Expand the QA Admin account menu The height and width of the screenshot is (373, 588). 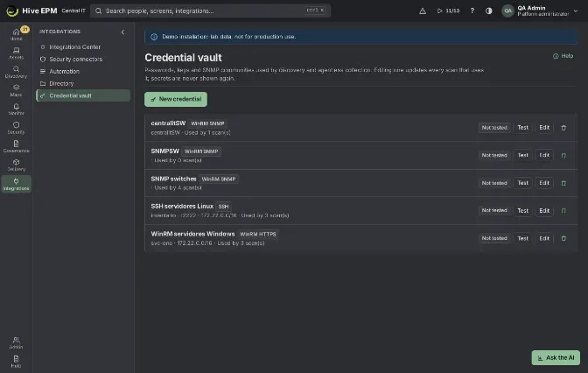[x=576, y=11]
